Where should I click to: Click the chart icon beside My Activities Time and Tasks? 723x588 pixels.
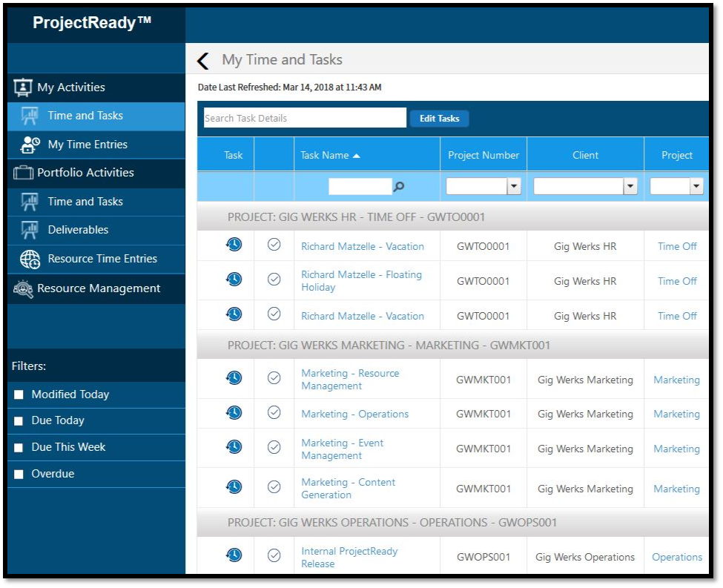[30, 116]
